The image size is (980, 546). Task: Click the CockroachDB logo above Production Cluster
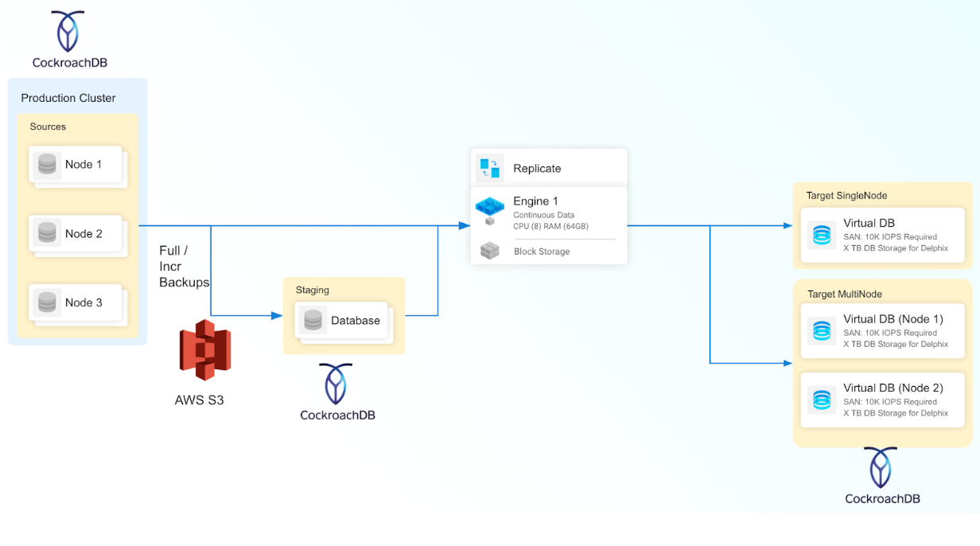pyautogui.click(x=69, y=32)
